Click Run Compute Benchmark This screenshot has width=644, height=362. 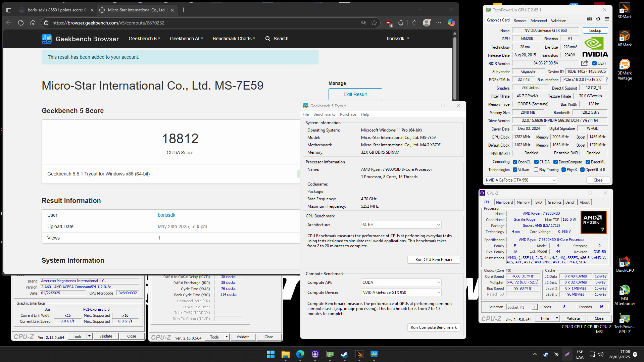[434, 327]
